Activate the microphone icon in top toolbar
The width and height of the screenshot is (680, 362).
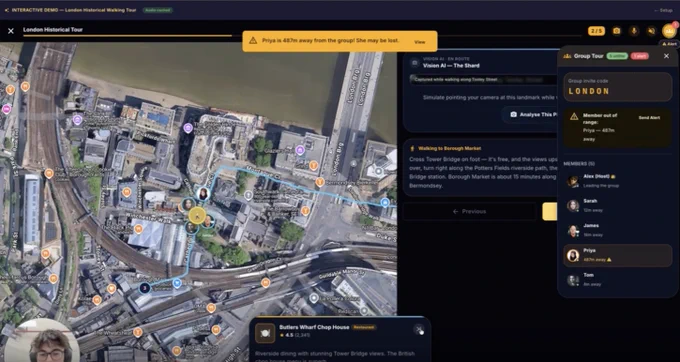[x=634, y=31]
